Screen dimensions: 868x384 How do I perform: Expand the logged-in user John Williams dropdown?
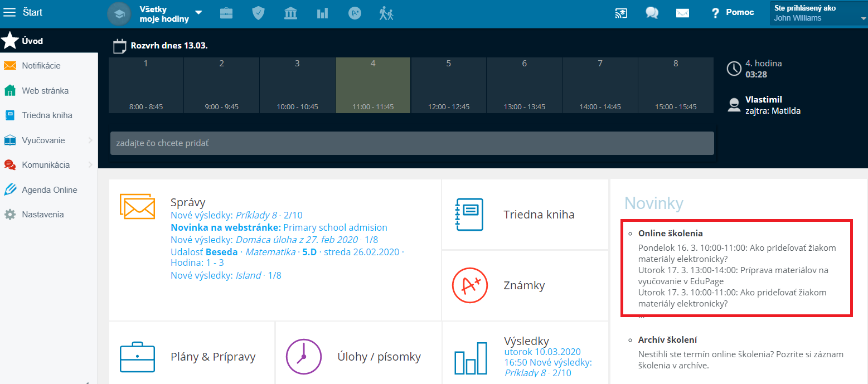click(818, 13)
